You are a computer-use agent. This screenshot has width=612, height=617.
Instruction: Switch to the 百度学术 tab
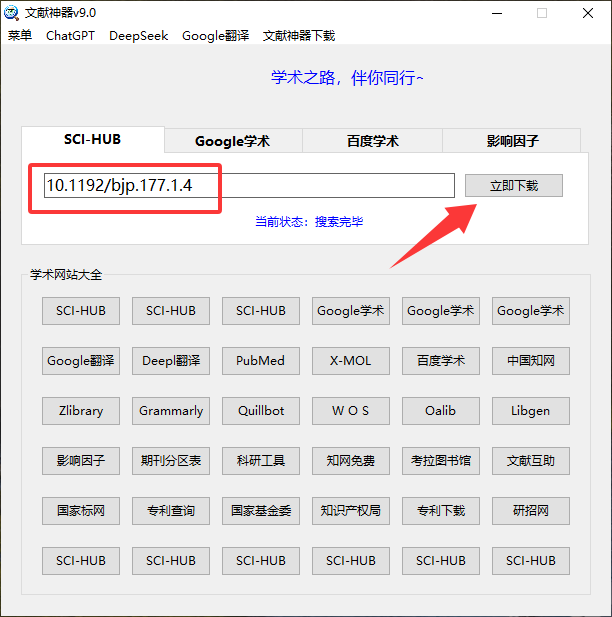[x=372, y=141]
